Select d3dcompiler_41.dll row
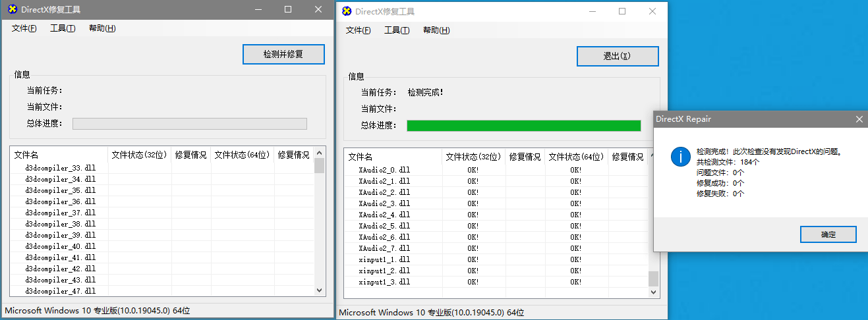Image resolution: width=868 pixels, height=320 pixels. point(162,257)
